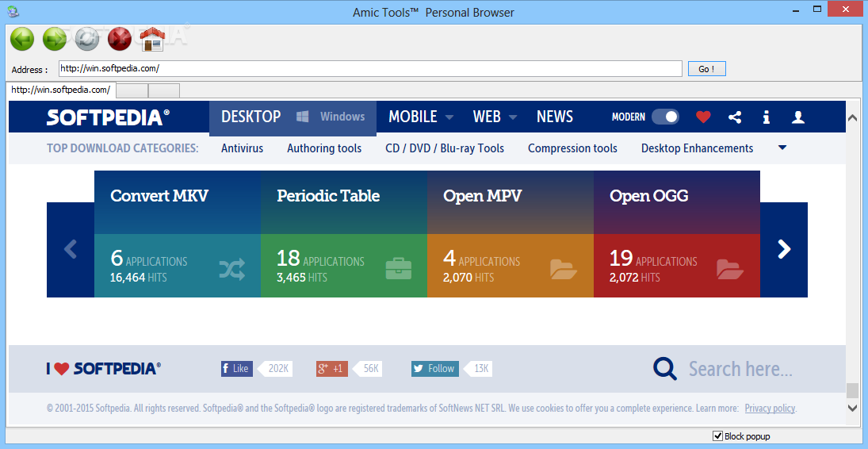Screen dimensions: 868x449
Task: Click the red heart favorites icon
Action: coord(703,117)
